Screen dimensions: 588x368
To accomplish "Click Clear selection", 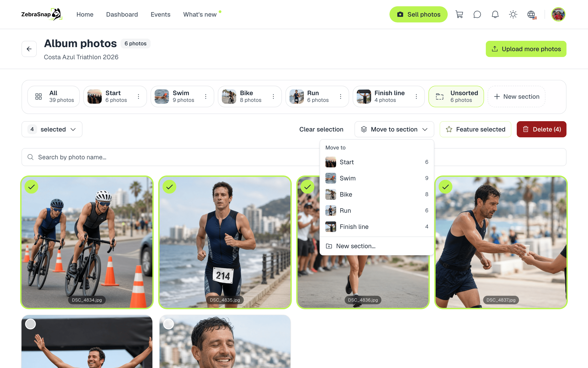I will click(x=321, y=129).
